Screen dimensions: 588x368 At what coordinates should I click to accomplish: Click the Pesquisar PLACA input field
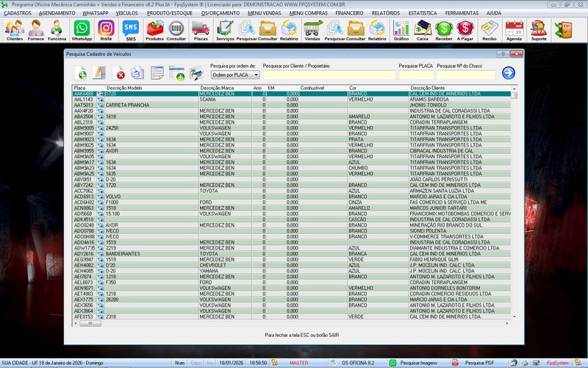click(416, 74)
